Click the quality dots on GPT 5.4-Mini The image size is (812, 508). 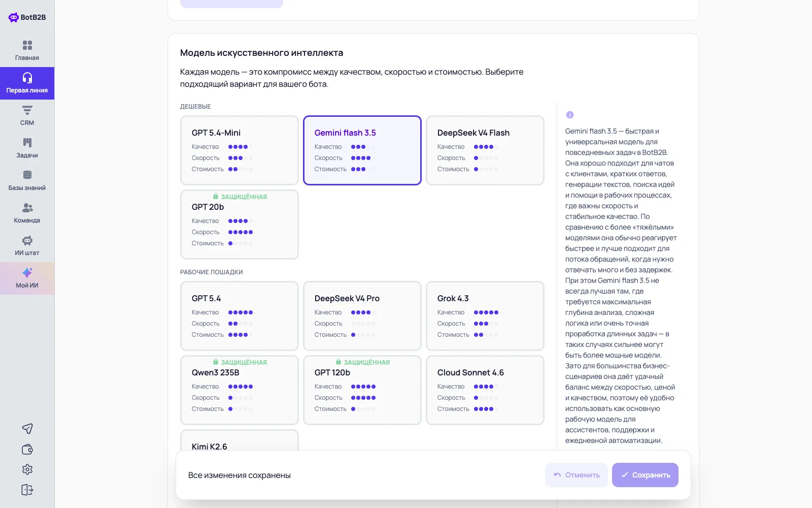tap(241, 147)
